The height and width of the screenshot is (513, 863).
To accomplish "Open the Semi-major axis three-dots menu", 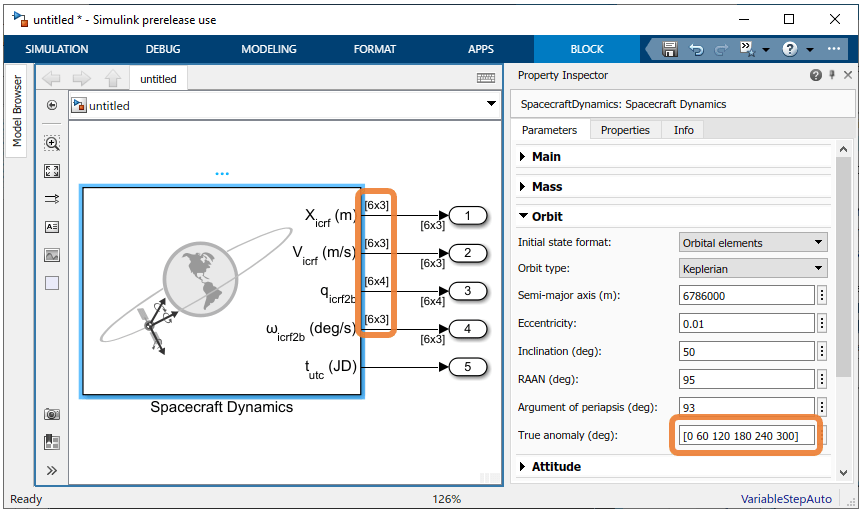I will [822, 296].
